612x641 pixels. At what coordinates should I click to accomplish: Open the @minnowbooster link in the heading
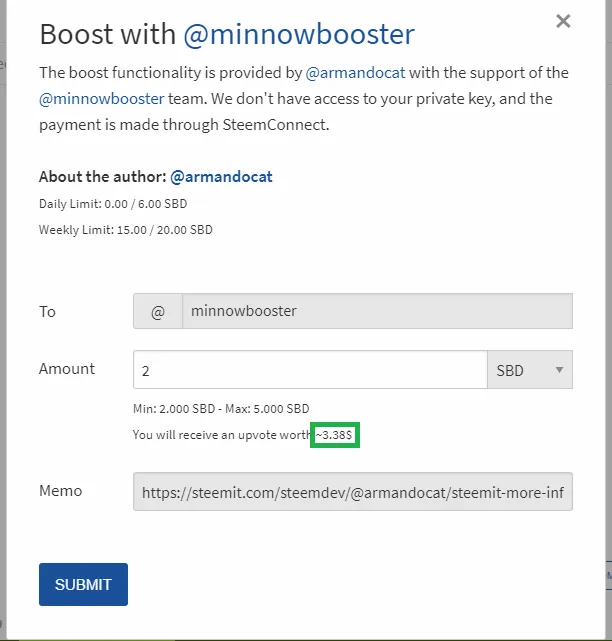click(299, 34)
